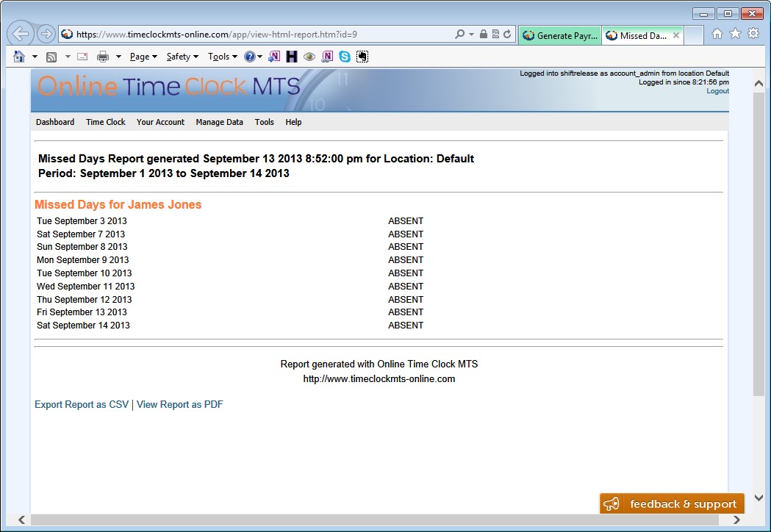Open the browser settings gear icon
This screenshot has width=771, height=532.
coord(753,34)
